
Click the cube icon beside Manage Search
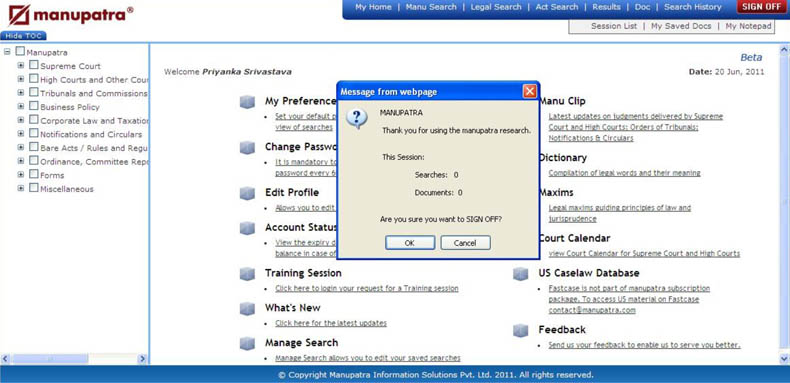tap(247, 343)
